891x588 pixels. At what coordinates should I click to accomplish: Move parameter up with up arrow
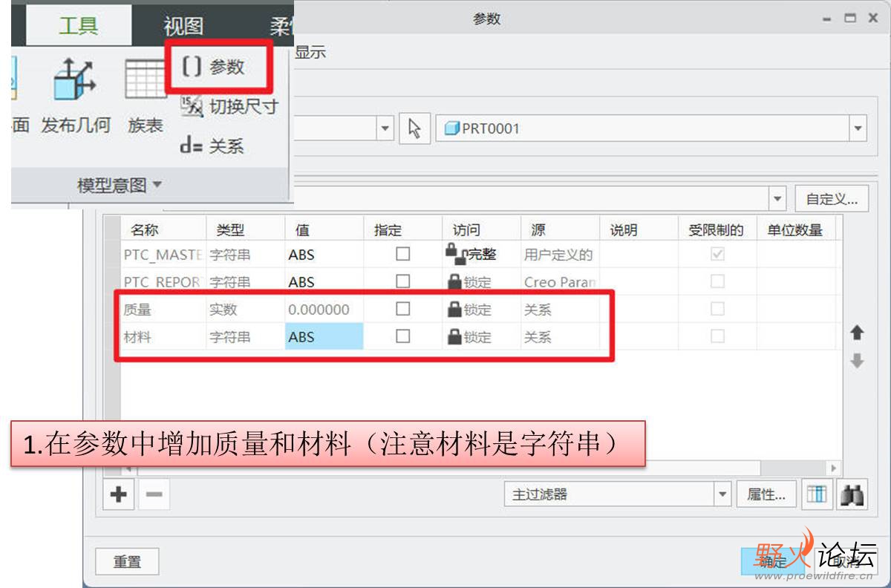(x=857, y=333)
